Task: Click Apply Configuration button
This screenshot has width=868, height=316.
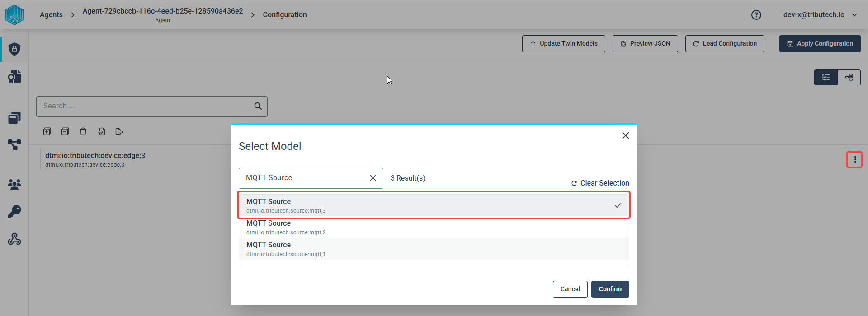Action: 820,44
